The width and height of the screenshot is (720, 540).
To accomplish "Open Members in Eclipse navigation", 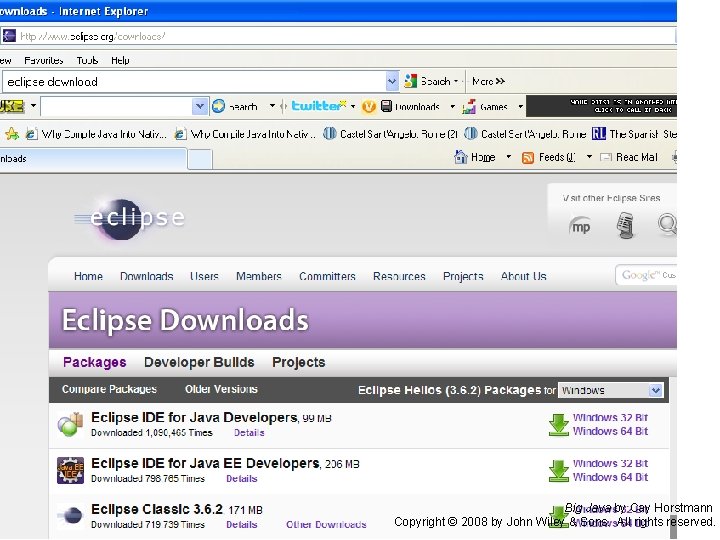I will 259,276.
